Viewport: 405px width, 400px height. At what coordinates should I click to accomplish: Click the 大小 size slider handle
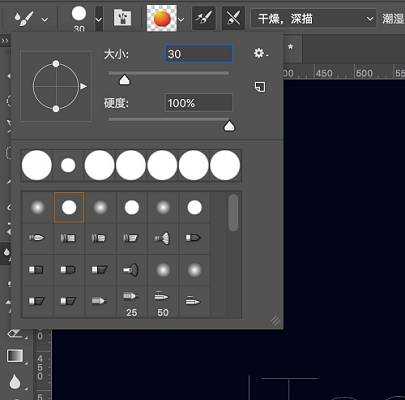pos(124,80)
